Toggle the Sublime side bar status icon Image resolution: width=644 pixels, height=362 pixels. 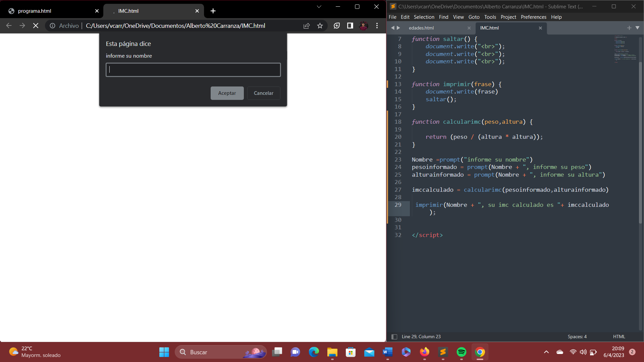pyautogui.click(x=394, y=337)
